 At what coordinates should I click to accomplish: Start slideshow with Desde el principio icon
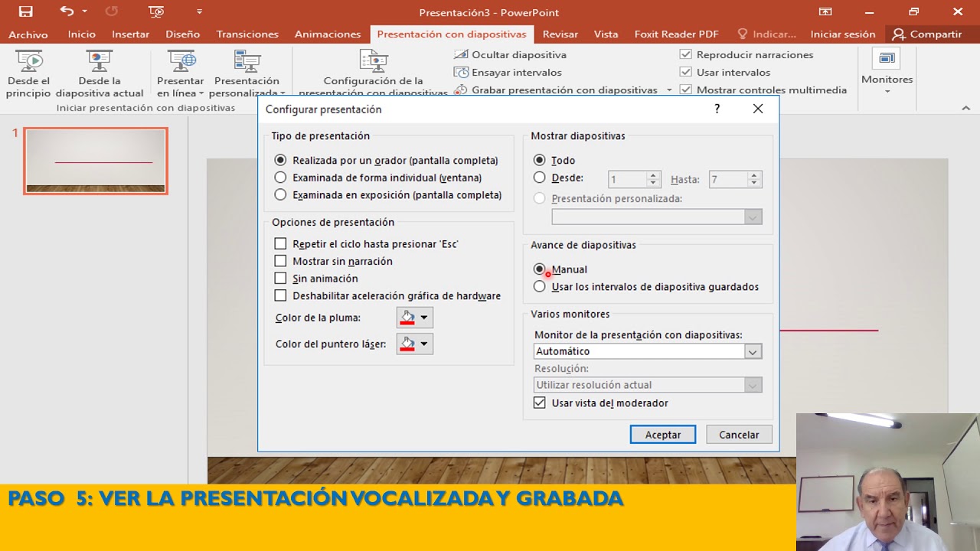[x=28, y=60]
